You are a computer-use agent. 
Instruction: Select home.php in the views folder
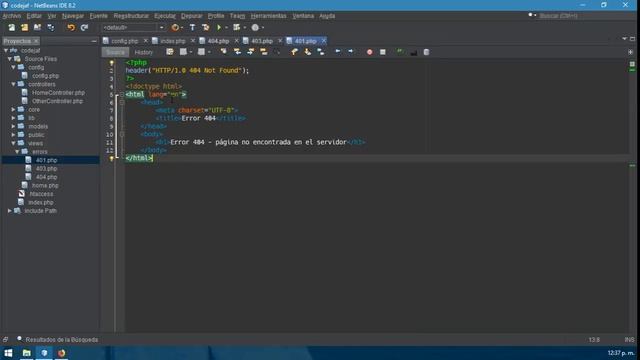[x=45, y=185]
